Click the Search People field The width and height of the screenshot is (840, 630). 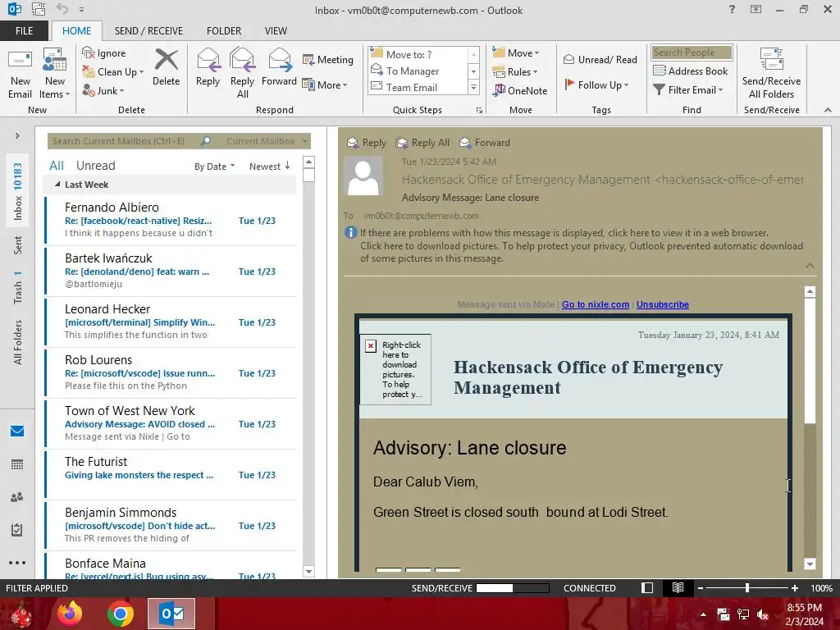click(x=691, y=52)
